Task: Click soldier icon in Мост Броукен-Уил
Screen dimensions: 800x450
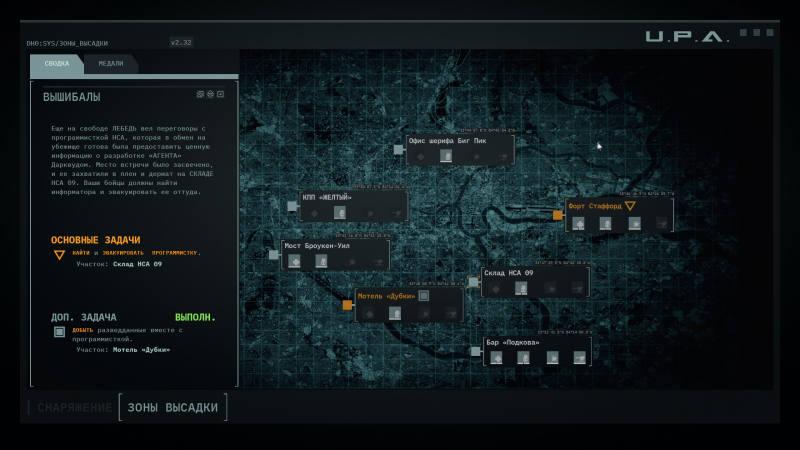Action: coord(321,261)
